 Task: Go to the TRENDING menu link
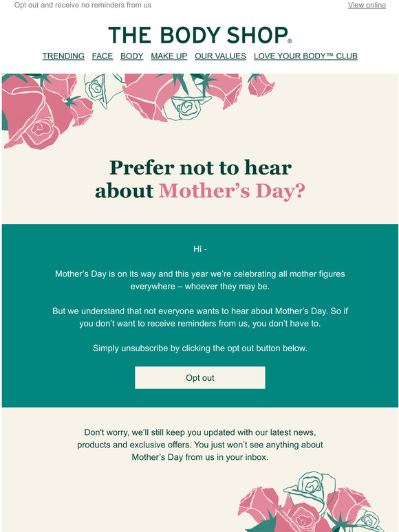(x=63, y=56)
